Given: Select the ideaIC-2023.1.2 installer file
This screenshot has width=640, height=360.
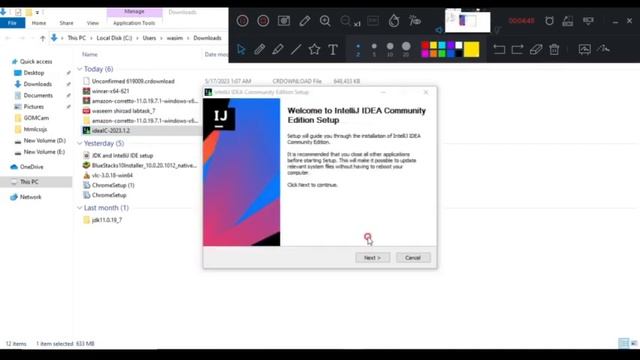Looking at the screenshot, I should tap(111, 131).
